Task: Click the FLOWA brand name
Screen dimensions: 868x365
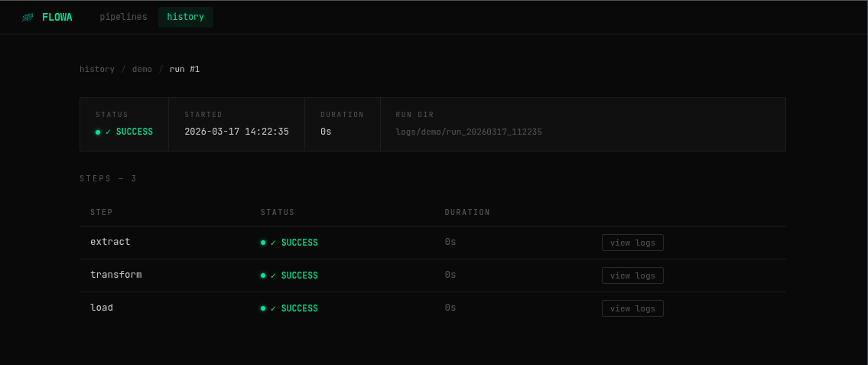Action: pyautogui.click(x=57, y=17)
